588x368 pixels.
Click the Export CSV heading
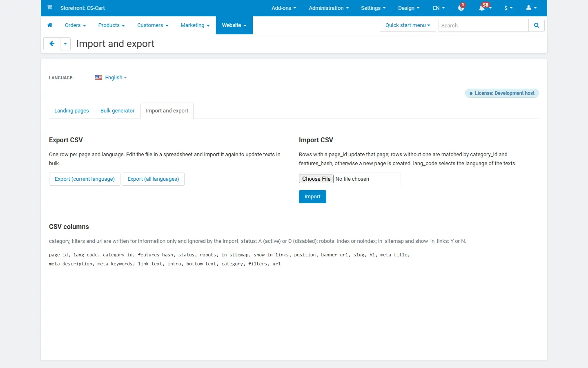[x=66, y=140]
